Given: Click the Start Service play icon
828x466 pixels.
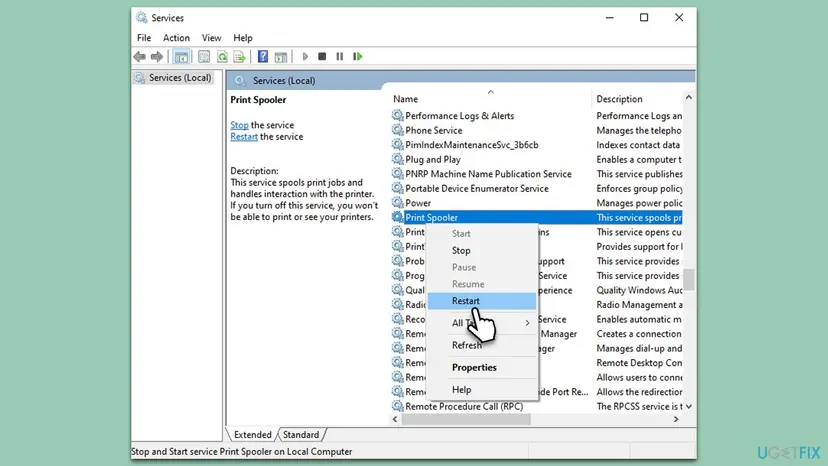Looking at the screenshot, I should click(305, 57).
